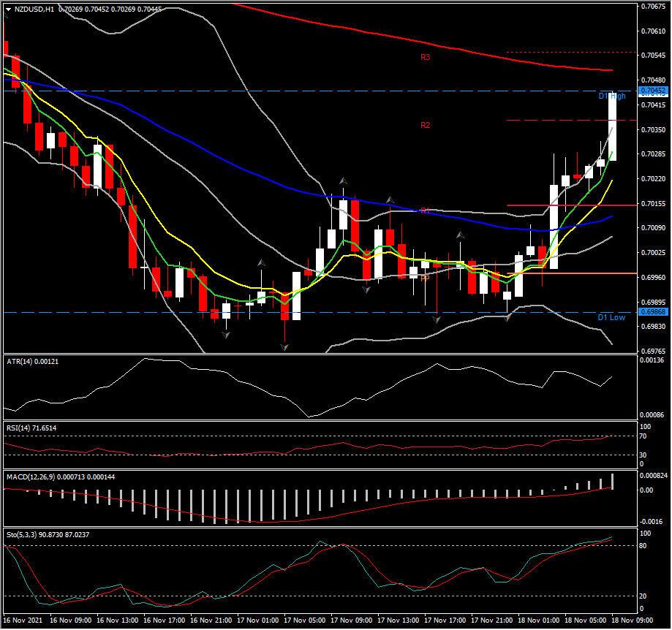The width and height of the screenshot is (672, 630).
Task: Click the 0.70675 price scale value
Action: [653, 6]
